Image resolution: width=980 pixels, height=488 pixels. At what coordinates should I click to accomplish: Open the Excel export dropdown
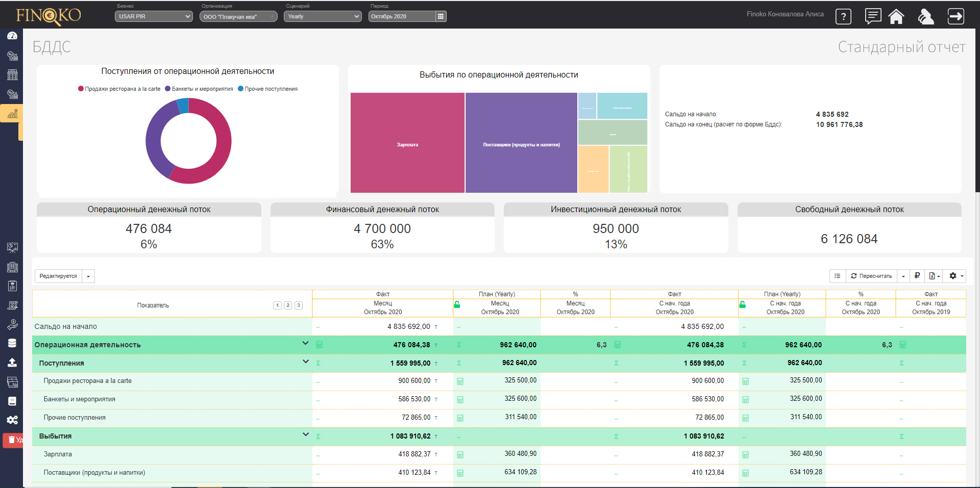[935, 276]
